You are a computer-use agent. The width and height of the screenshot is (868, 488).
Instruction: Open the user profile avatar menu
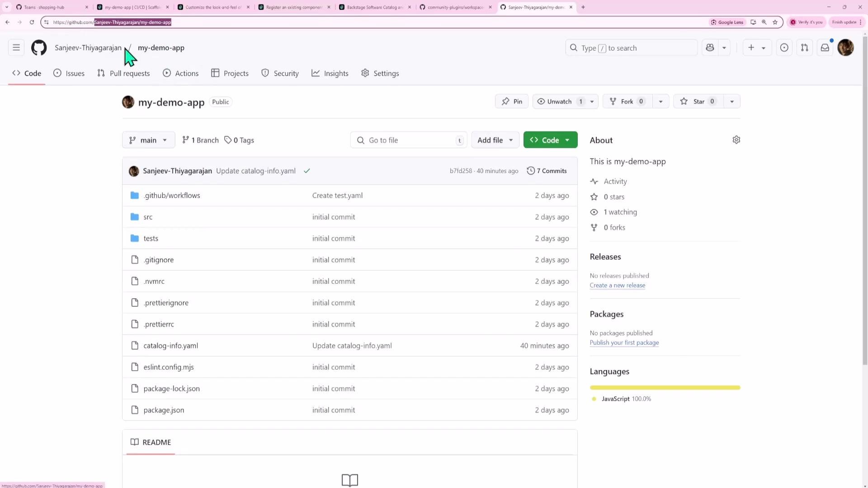point(845,47)
